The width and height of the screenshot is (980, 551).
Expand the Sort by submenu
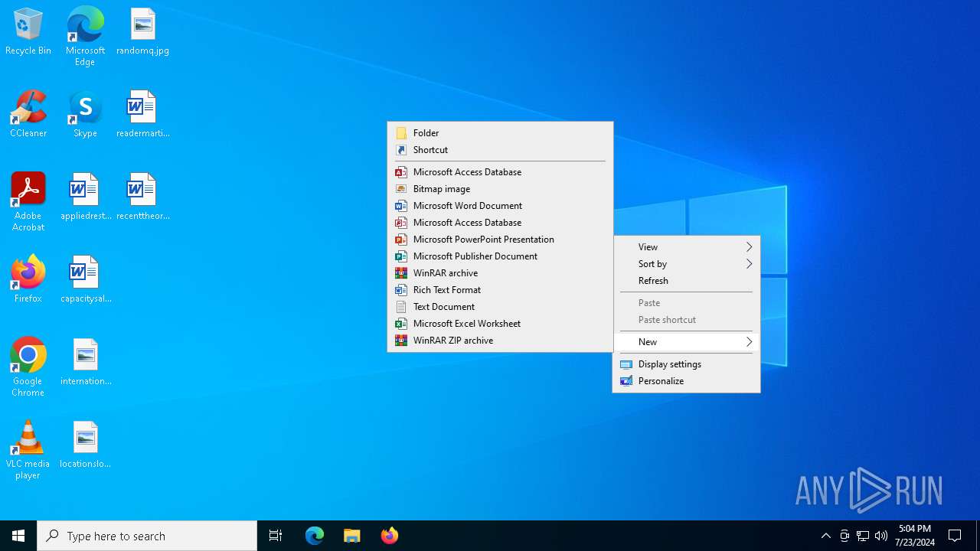pyautogui.click(x=686, y=264)
